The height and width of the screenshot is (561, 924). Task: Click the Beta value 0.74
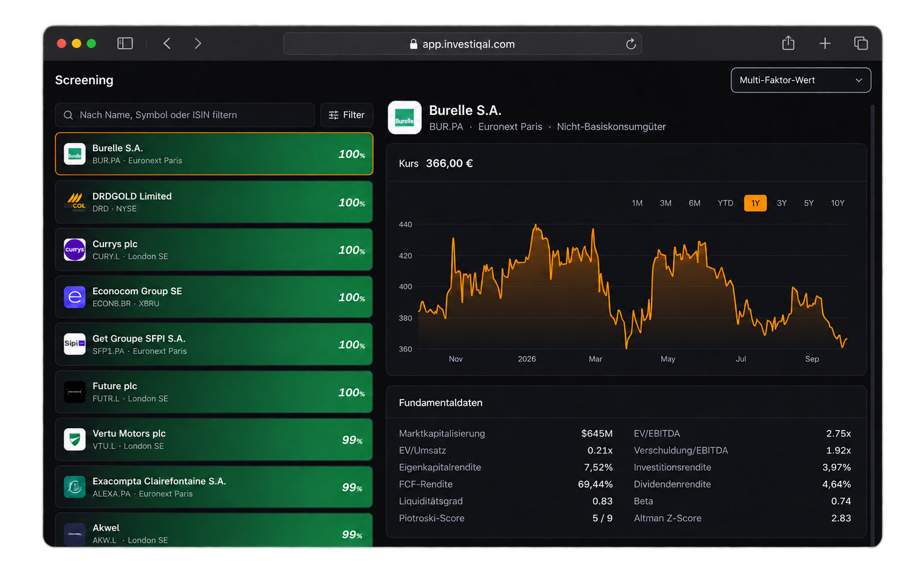click(841, 501)
